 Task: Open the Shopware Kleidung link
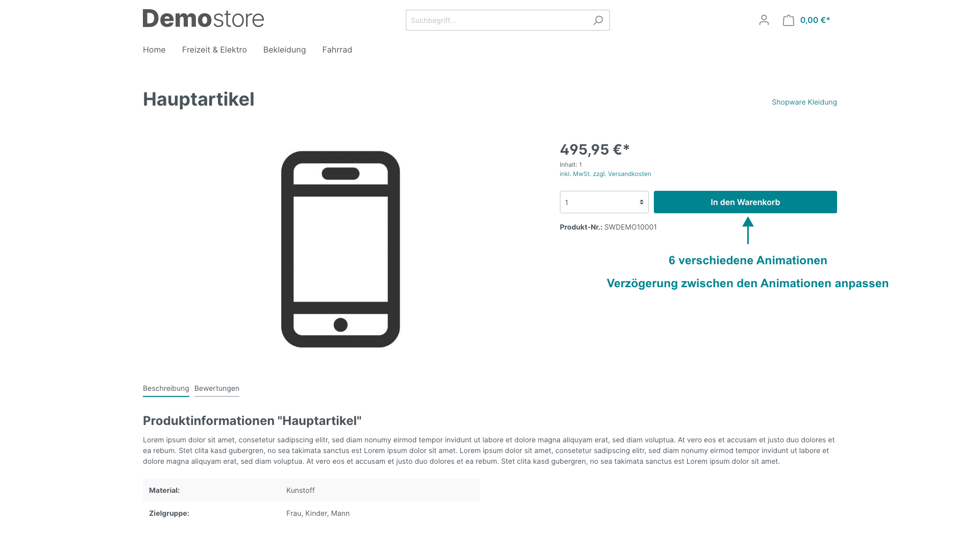coord(804,102)
